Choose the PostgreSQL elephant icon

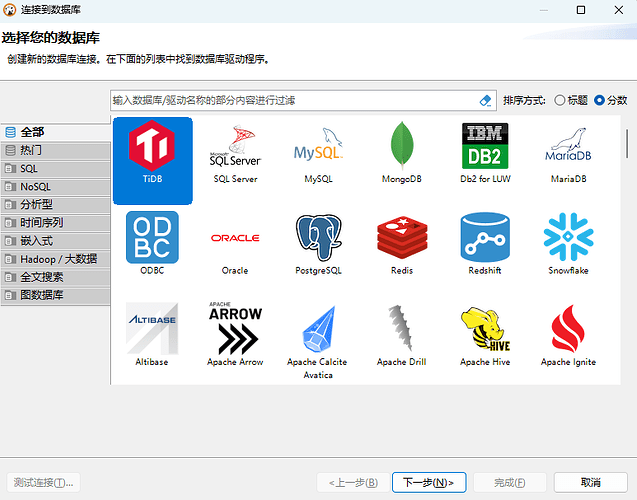tap(318, 238)
